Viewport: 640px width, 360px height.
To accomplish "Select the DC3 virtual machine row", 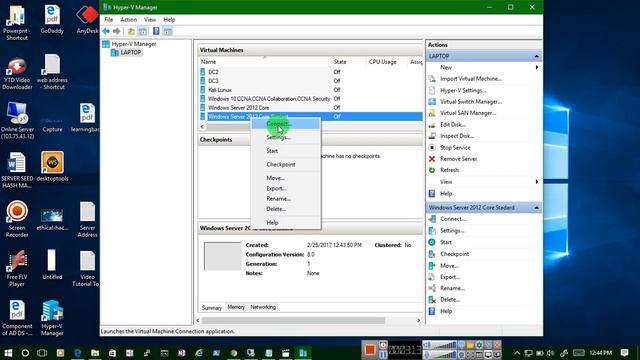I will (x=311, y=81).
